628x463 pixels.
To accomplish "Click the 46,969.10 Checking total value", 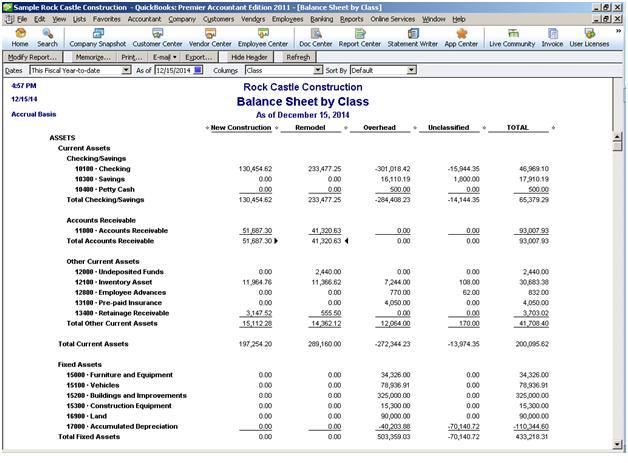I will 534,169.
